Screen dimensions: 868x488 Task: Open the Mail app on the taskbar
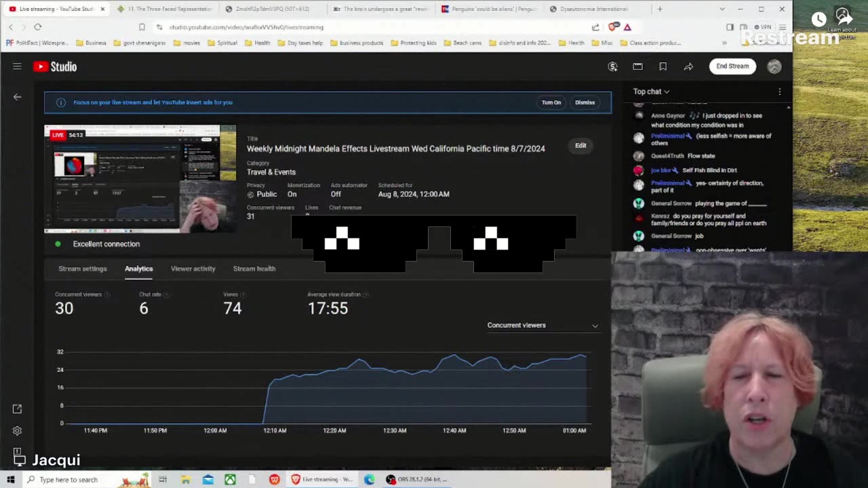pos(208,479)
